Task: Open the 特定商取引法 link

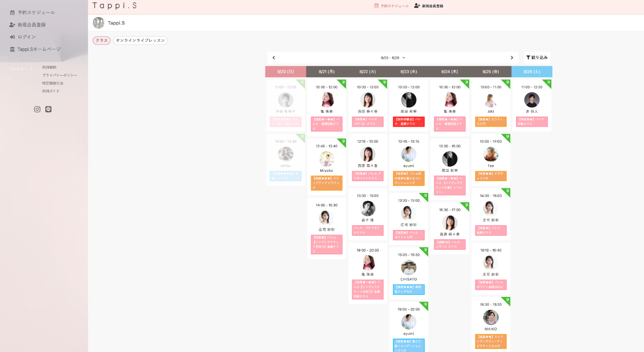Action: (53, 83)
